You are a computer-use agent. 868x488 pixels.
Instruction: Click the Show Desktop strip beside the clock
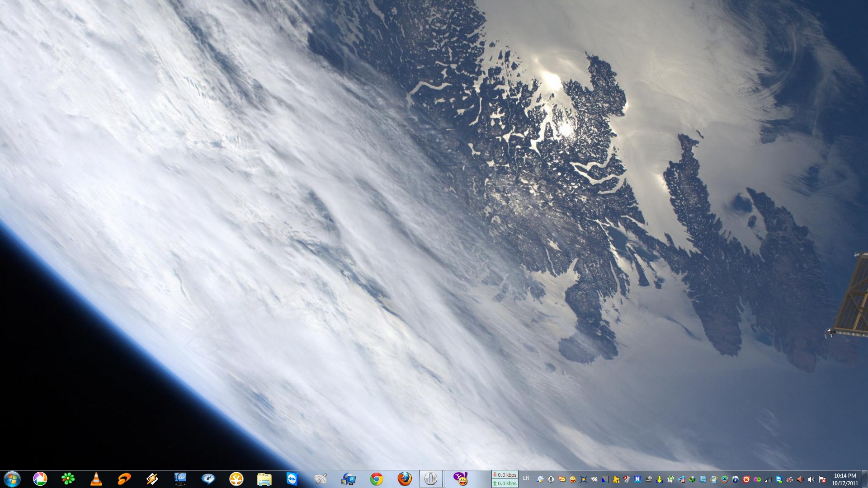864,479
